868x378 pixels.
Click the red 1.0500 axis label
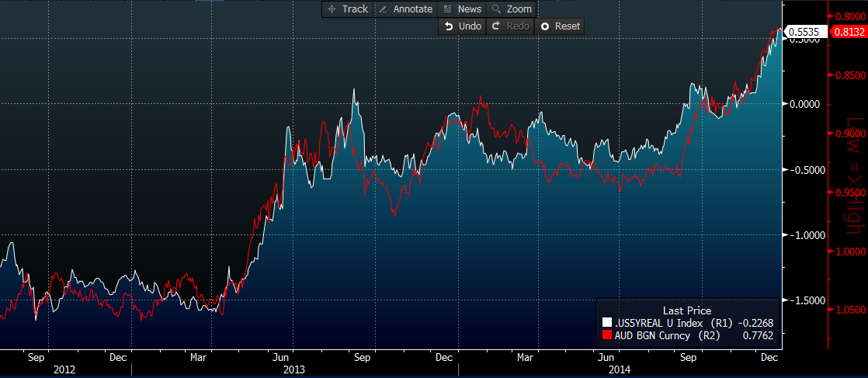tap(849, 310)
